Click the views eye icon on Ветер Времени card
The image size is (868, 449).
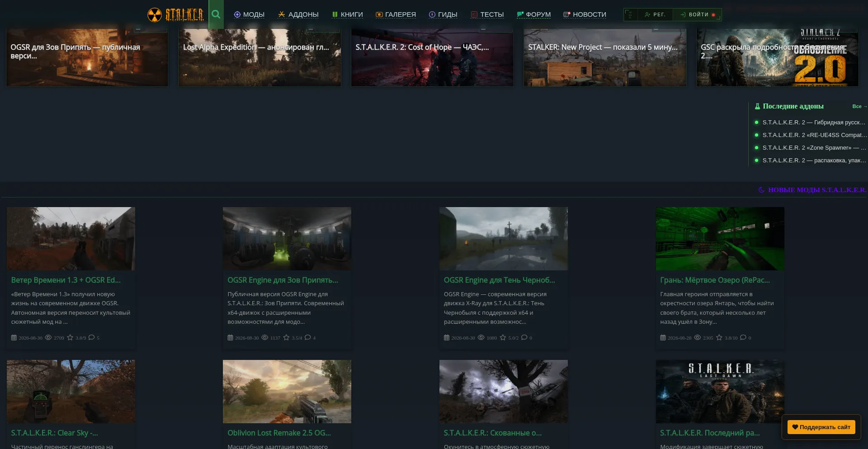pyautogui.click(x=48, y=337)
